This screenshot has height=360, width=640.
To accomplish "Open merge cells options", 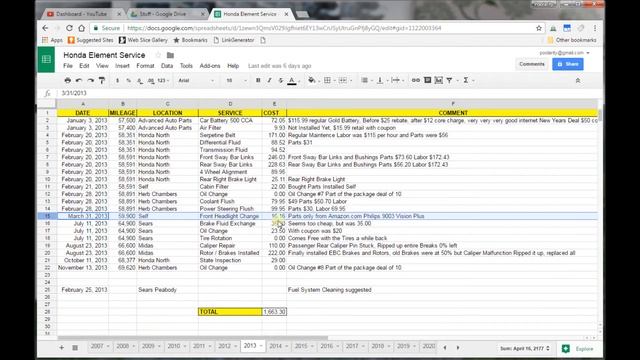I will point(345,80).
